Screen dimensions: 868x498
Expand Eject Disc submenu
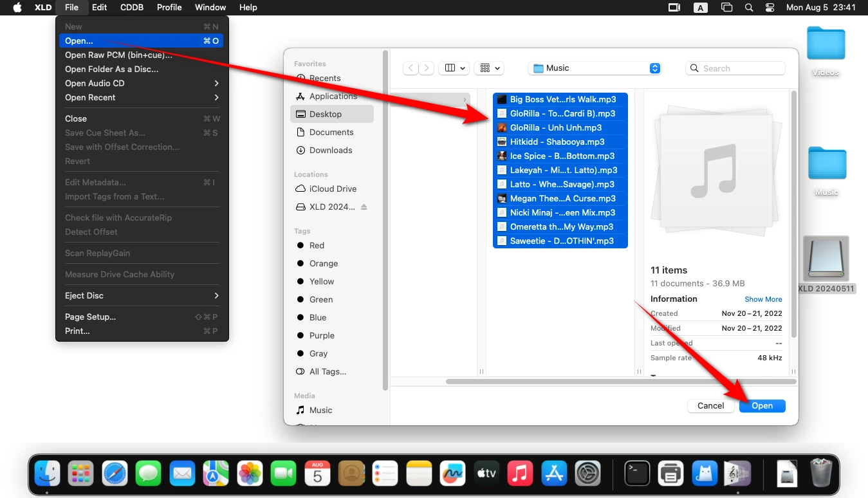(142, 296)
